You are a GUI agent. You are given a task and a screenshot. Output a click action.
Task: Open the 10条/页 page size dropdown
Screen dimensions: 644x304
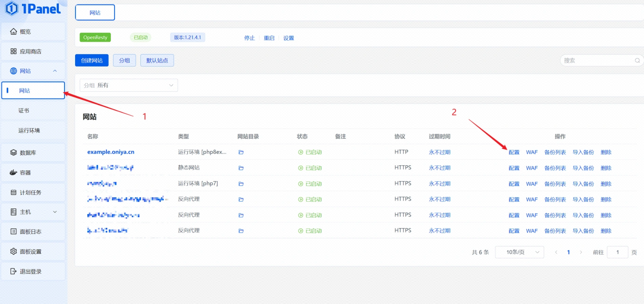[x=519, y=252]
